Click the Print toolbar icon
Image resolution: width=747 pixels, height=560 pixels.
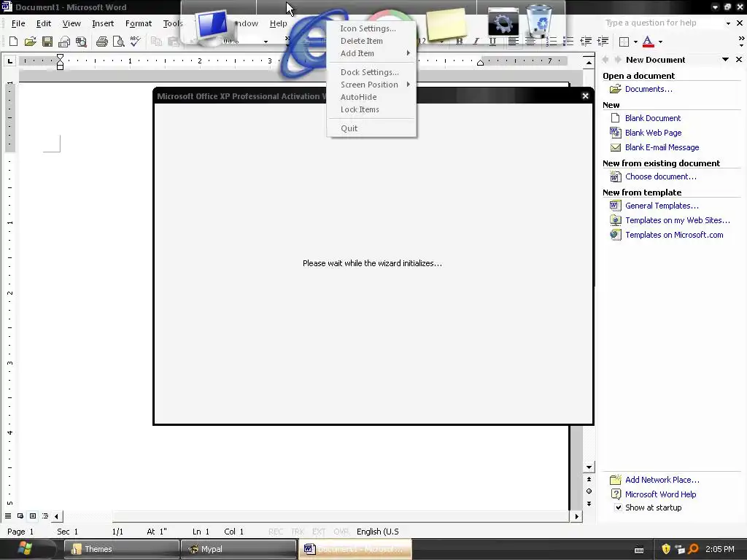point(101,42)
